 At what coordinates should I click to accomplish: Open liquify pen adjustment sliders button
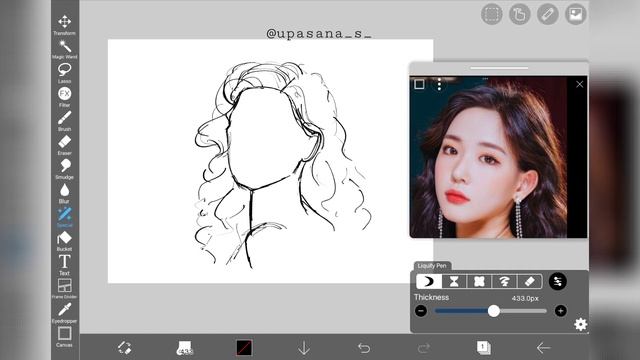pyautogui.click(x=558, y=281)
